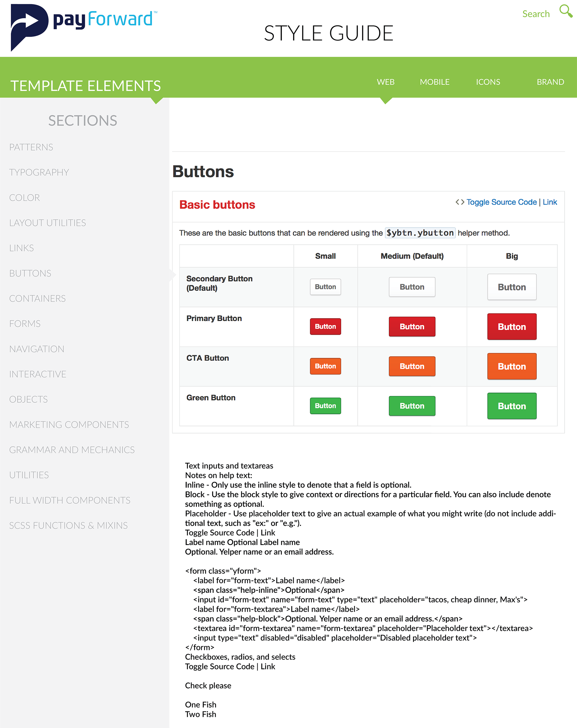Click the source code brackets icon

click(459, 202)
